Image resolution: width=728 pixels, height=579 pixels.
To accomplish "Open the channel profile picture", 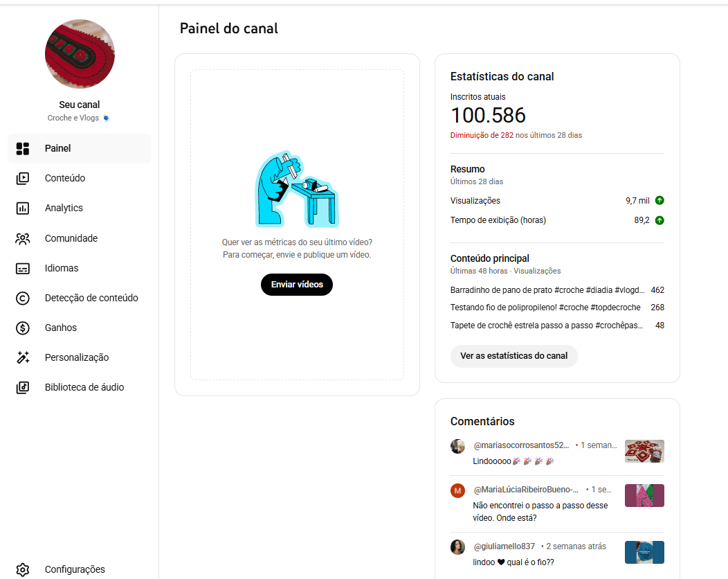I will (x=80, y=54).
